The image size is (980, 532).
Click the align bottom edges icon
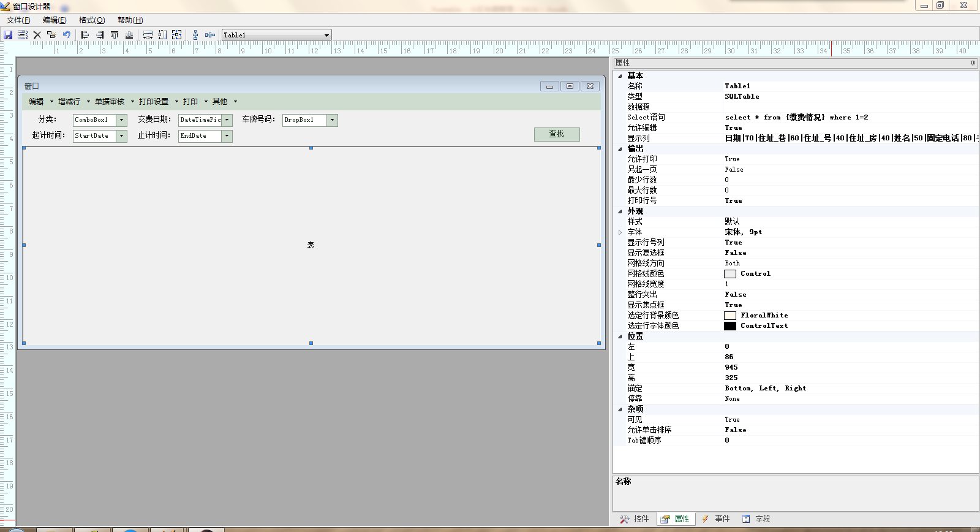click(129, 35)
